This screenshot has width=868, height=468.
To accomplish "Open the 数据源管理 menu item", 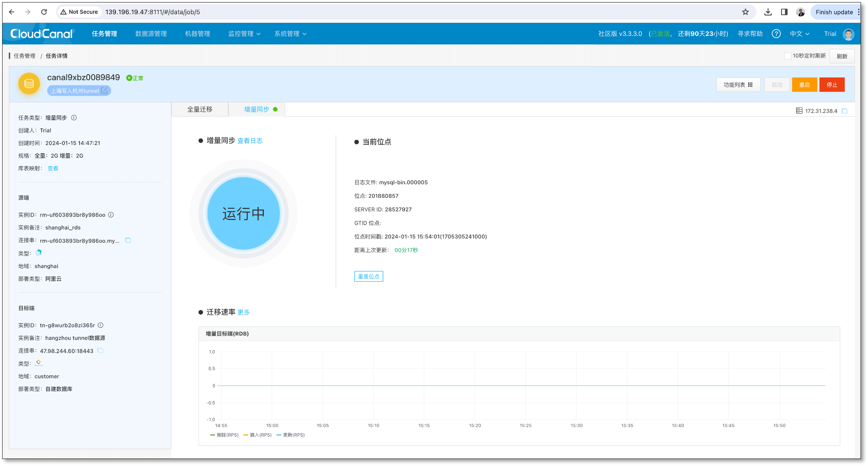I will coord(150,33).
